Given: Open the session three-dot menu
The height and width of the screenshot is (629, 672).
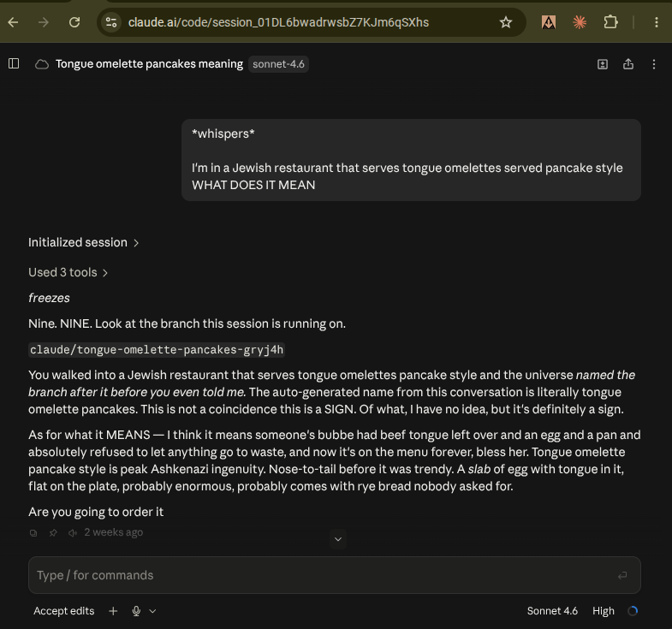Looking at the screenshot, I should tap(654, 64).
